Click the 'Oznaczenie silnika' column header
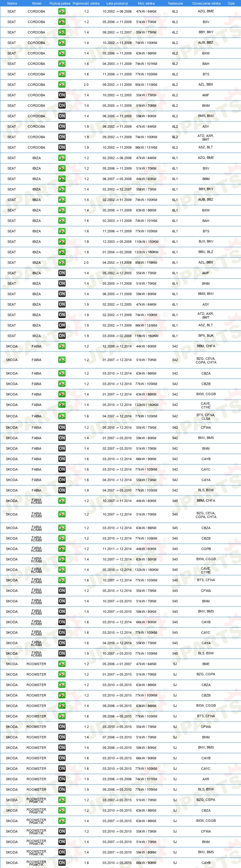Image resolution: width=241 pixels, height=868 pixels. [206, 3]
